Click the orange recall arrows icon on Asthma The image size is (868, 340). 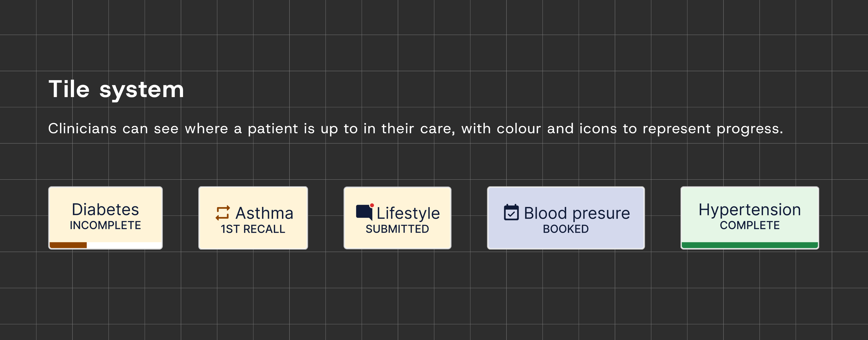(x=223, y=213)
